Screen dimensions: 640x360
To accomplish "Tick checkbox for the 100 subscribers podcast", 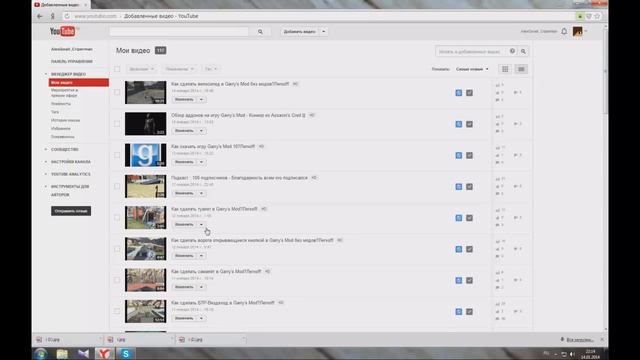I will (x=117, y=186).
